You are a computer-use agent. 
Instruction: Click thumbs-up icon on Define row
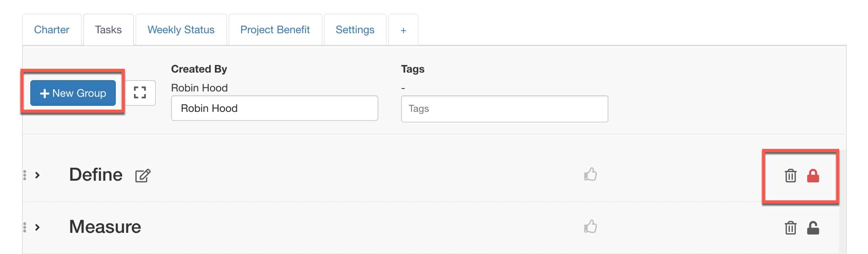click(x=590, y=175)
